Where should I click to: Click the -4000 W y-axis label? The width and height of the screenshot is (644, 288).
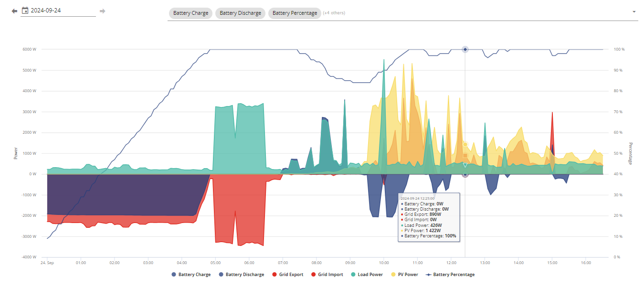point(29,257)
